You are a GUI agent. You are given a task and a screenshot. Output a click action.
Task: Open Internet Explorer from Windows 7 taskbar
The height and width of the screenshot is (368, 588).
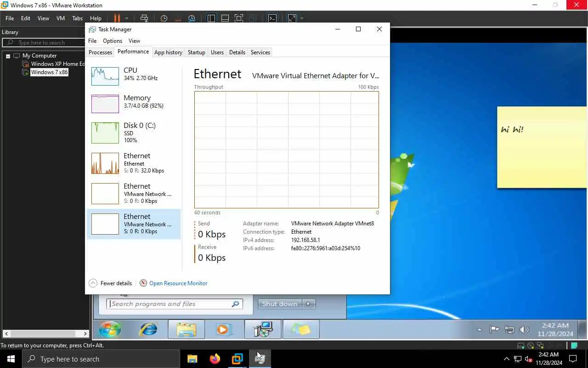point(148,329)
